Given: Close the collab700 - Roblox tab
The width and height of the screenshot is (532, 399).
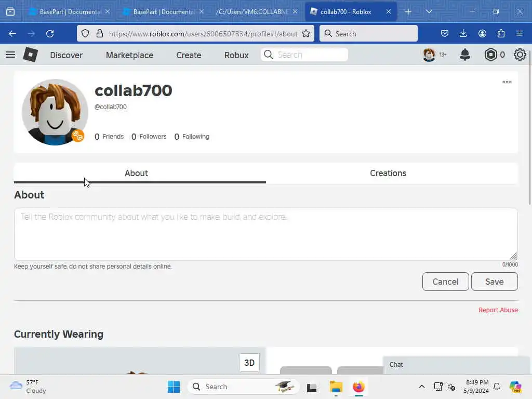Looking at the screenshot, I should [x=389, y=11].
